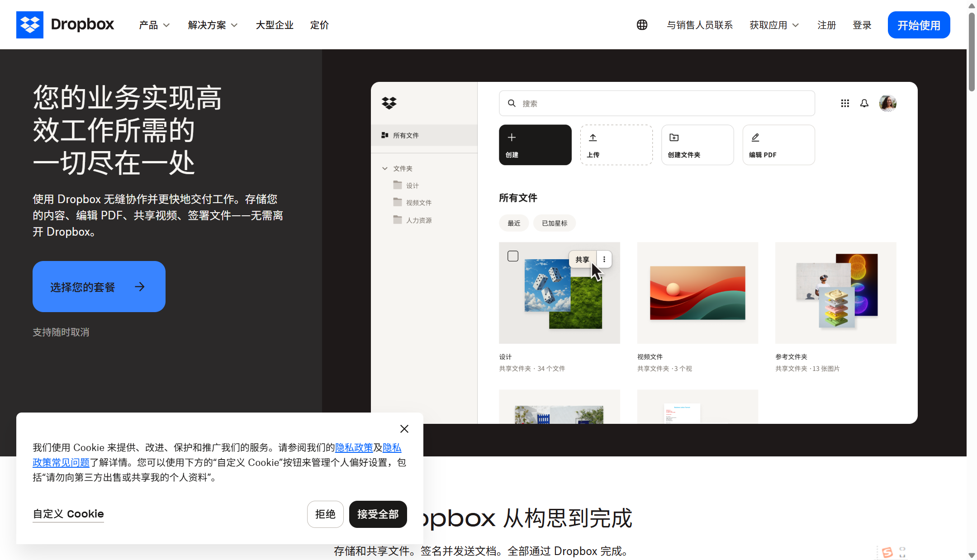
Task: Open the apps grid icon in mockup header
Action: (844, 103)
